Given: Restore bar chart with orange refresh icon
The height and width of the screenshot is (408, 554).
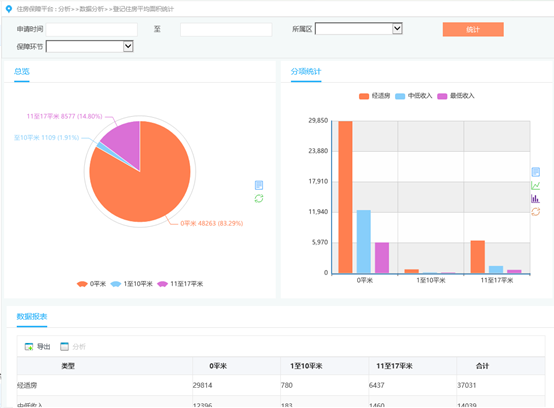Looking at the screenshot, I should click(536, 212).
